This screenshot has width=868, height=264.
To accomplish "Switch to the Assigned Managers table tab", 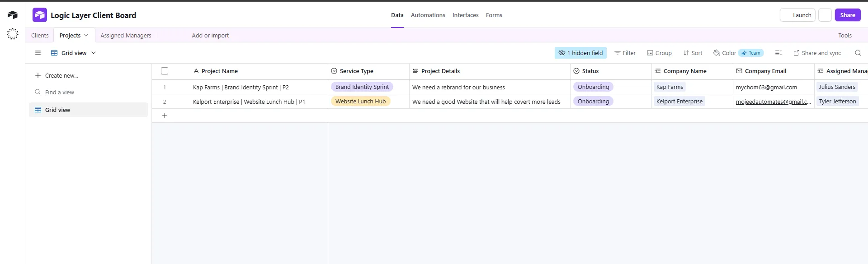I will click(126, 35).
